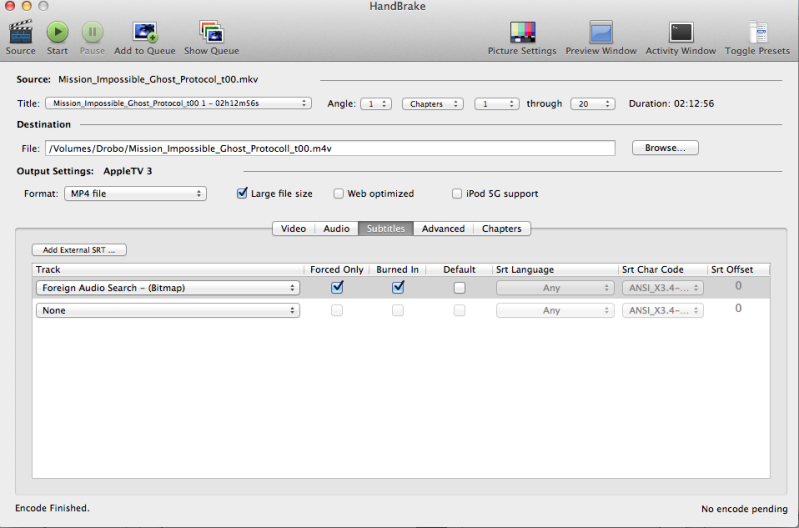Open the Preview Window icon
Image resolution: width=799 pixels, height=528 pixels.
(x=601, y=32)
